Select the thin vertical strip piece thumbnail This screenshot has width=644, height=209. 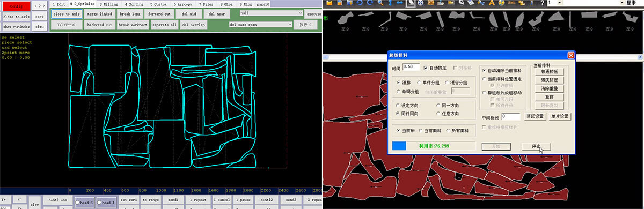pyautogui.click(x=569, y=19)
